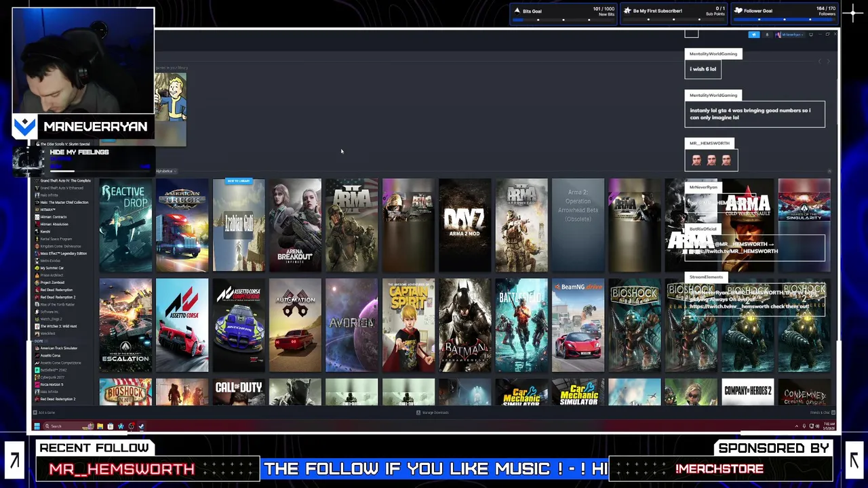
Task: Select My Summer Car in the sidebar
Action: click(x=49, y=268)
